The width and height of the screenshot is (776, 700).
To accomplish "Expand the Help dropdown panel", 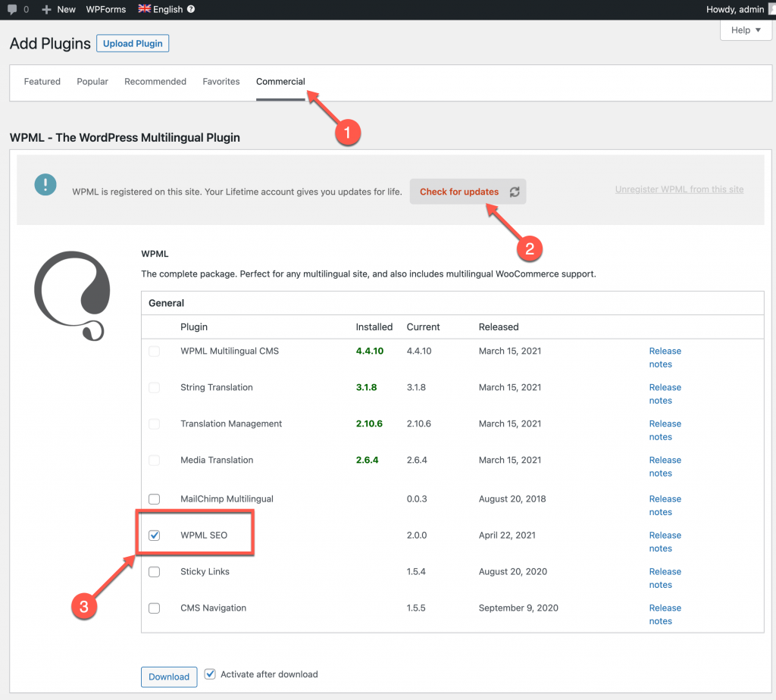I will [746, 30].
